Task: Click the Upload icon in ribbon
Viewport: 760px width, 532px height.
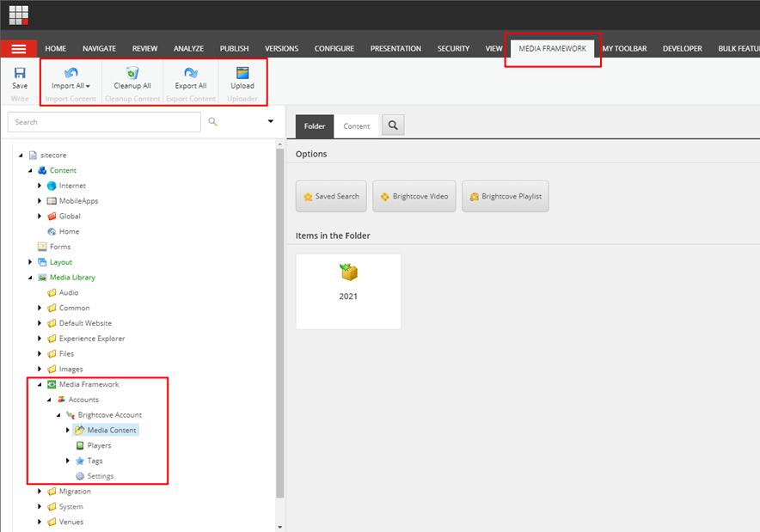Action: (x=242, y=73)
